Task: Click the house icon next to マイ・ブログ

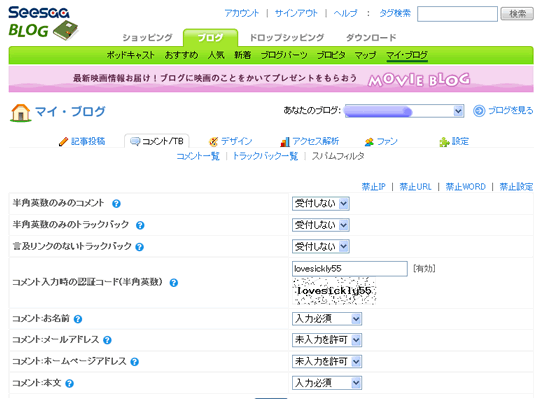Action: [21, 113]
